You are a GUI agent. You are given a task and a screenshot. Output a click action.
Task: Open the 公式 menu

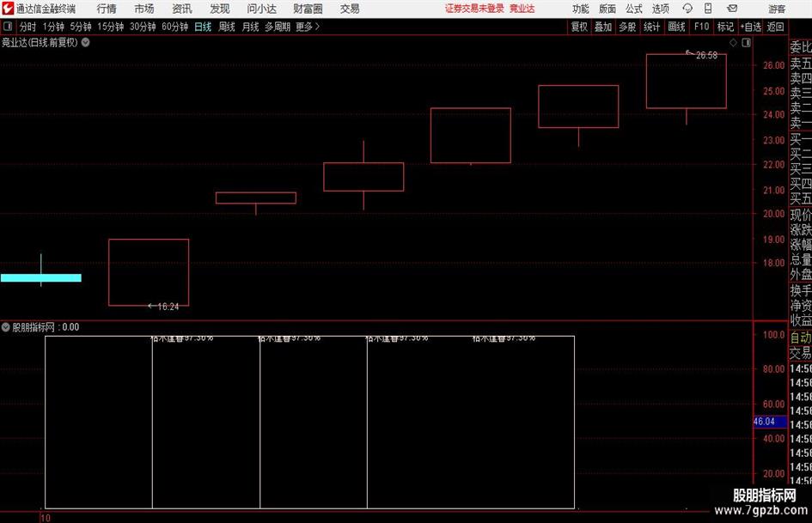(x=634, y=9)
